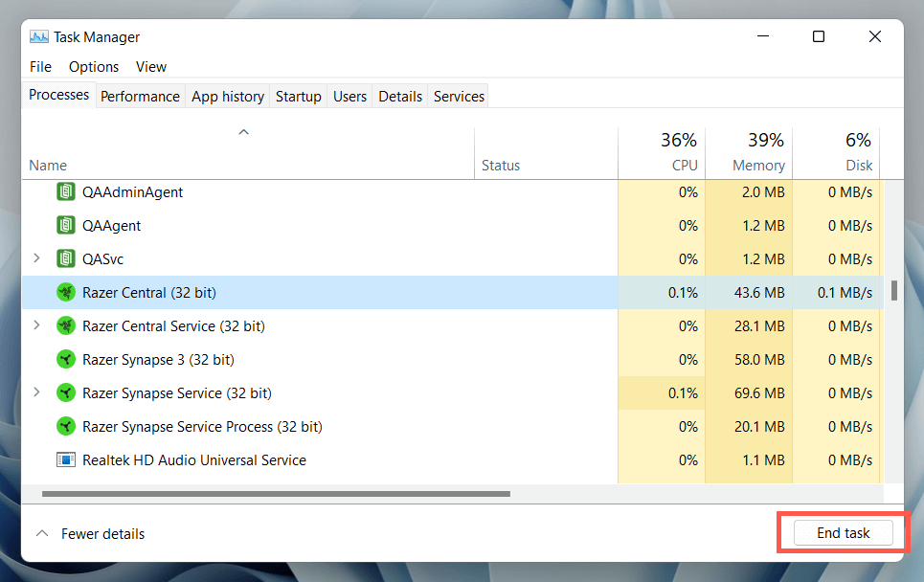The image size is (924, 582).
Task: Sort by the Memory column header
Action: 749,153
